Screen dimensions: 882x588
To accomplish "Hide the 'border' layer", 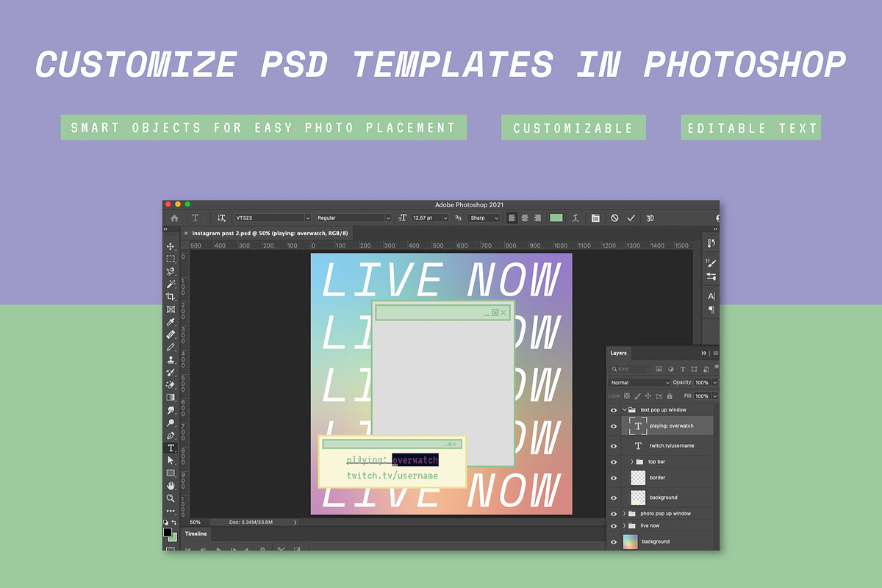I will (x=614, y=478).
